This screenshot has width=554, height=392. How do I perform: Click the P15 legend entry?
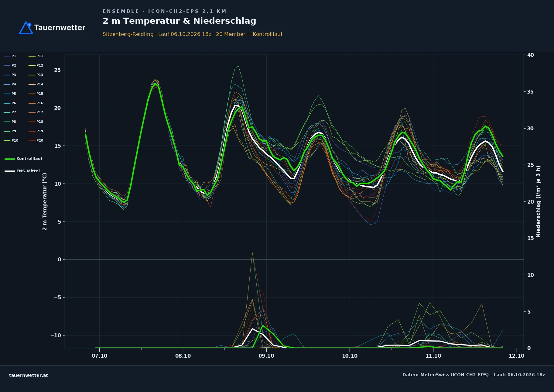(36, 94)
